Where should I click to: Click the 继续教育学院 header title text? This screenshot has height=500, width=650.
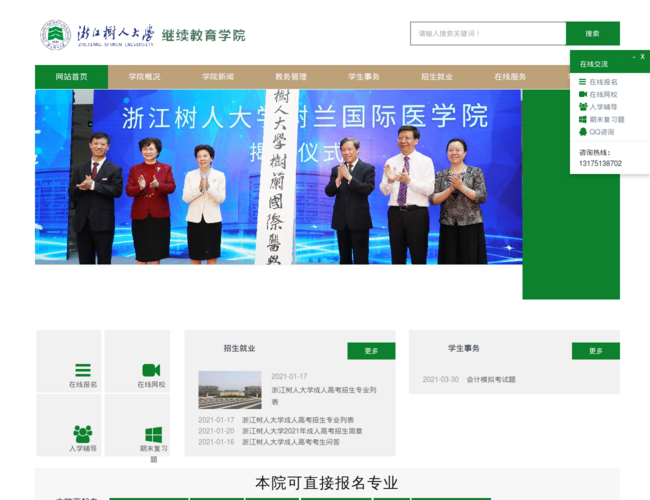tap(203, 35)
